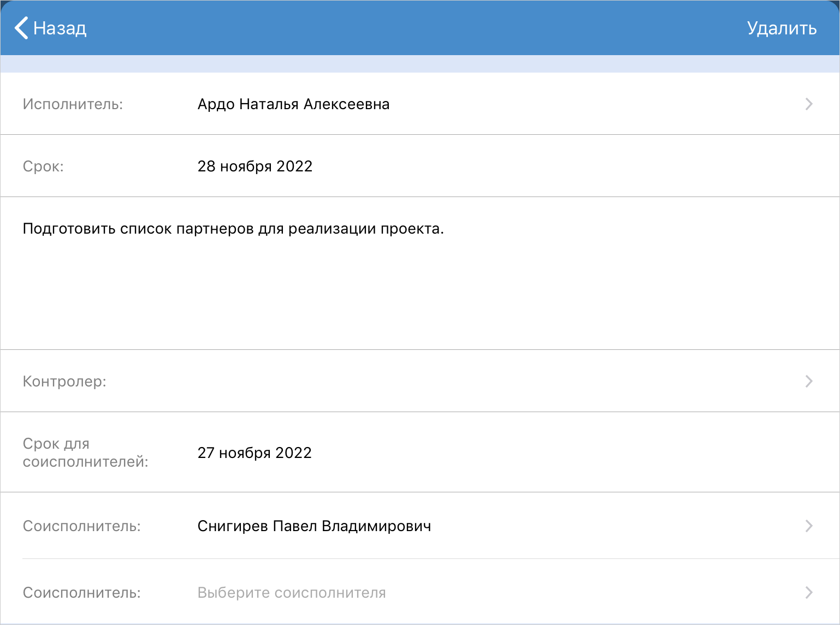Change the deadline date 28 ноября 2022
Viewport: 840px width, 625px height.
[x=255, y=166]
